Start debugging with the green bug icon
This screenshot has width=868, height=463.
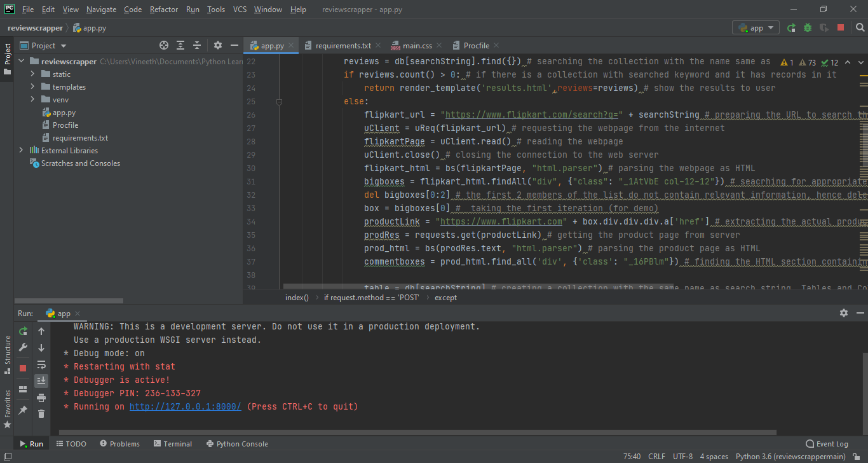[x=808, y=28]
